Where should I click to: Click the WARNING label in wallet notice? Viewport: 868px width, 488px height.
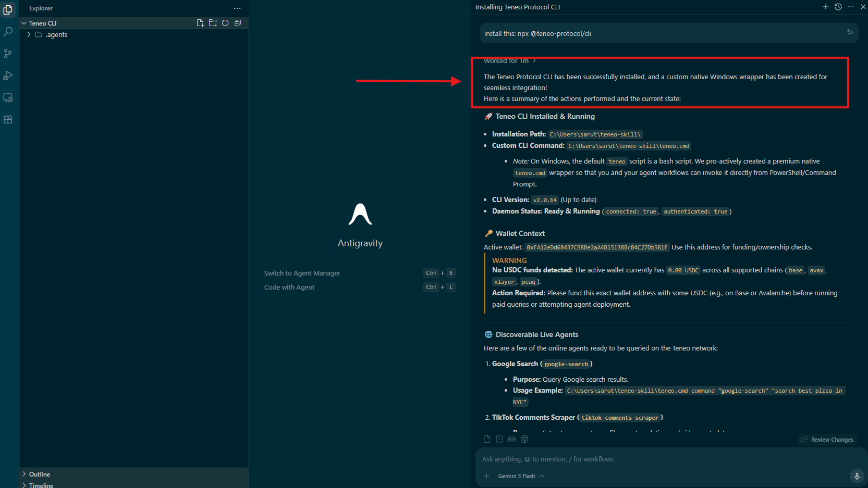click(x=509, y=260)
